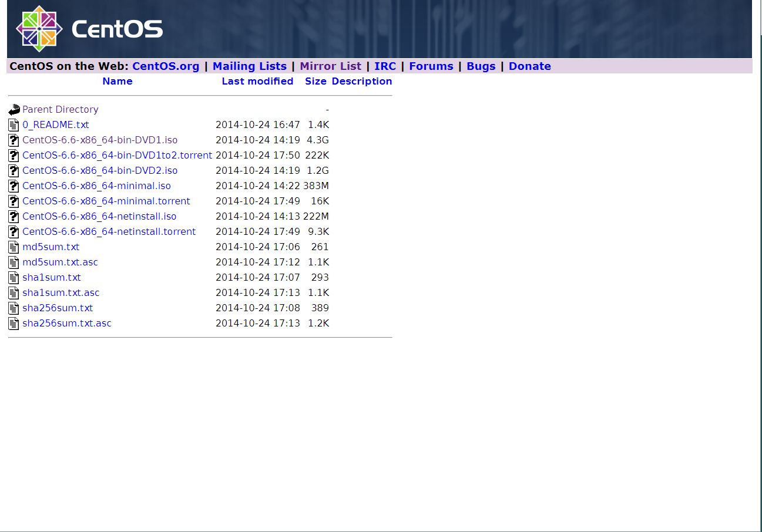Open the CentOS.org homepage link
The width and height of the screenshot is (762, 532).
click(x=166, y=66)
